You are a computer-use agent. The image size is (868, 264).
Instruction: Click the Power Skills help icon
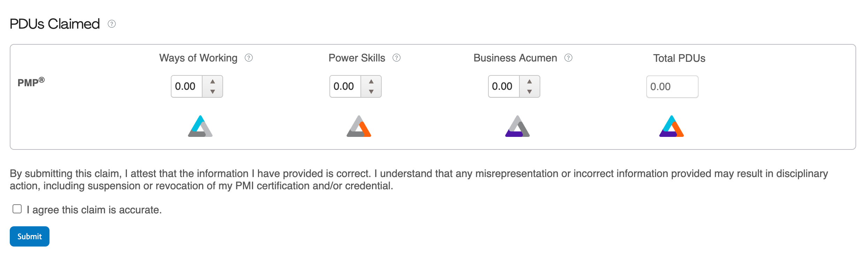click(x=396, y=58)
